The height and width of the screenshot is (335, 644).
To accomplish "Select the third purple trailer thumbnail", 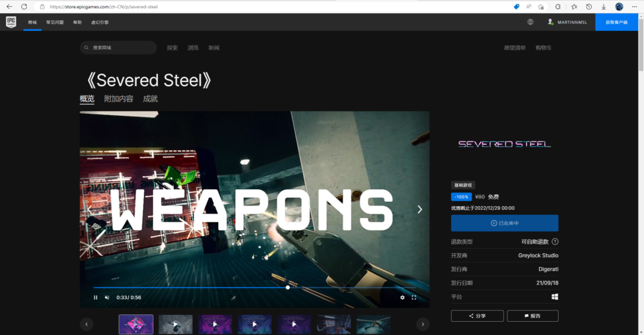I will pos(215,324).
